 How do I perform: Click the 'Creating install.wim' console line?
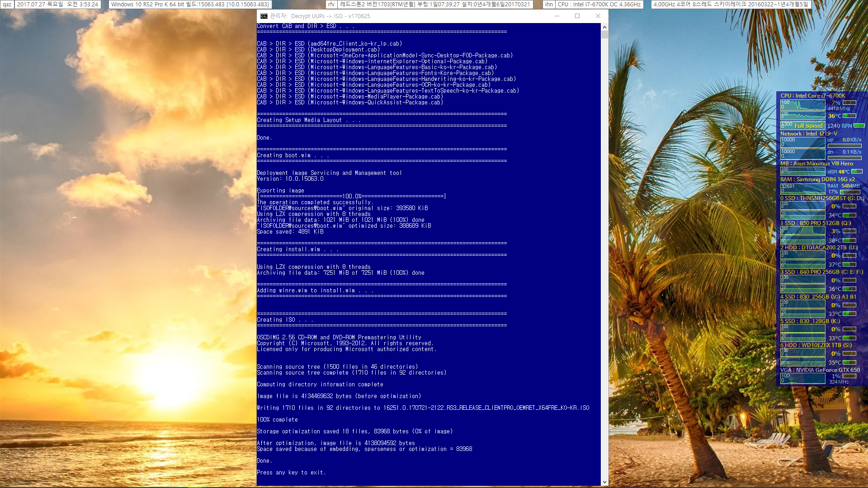click(x=297, y=249)
